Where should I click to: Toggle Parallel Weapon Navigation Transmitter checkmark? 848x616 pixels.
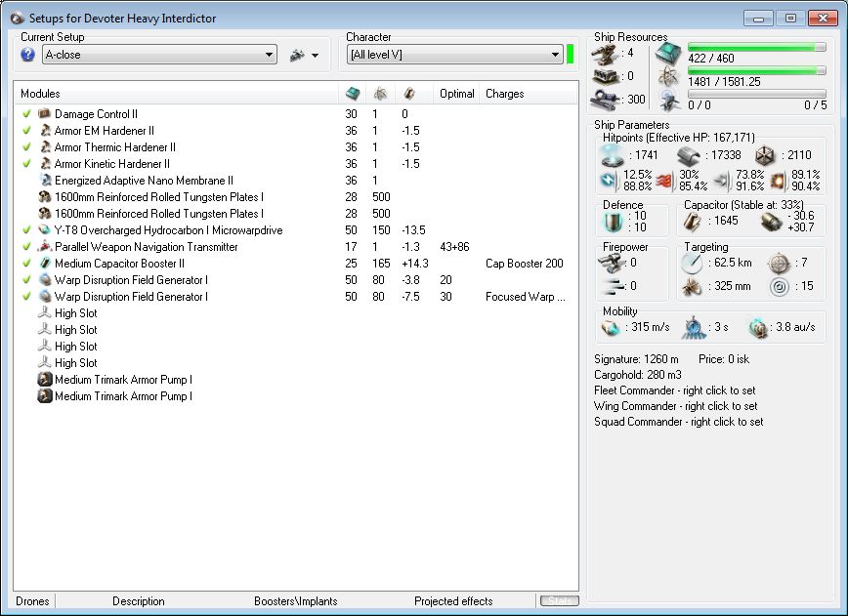click(x=26, y=246)
